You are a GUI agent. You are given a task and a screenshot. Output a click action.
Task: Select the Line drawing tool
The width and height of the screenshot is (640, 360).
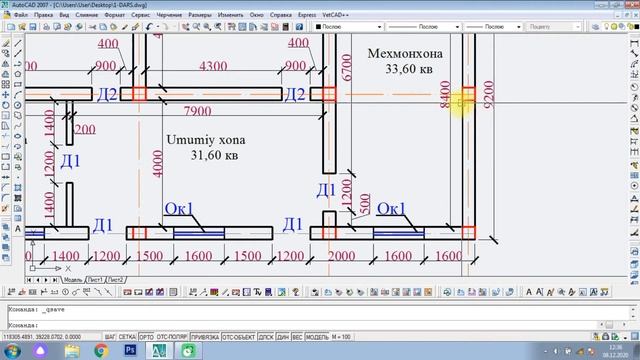[18, 43]
